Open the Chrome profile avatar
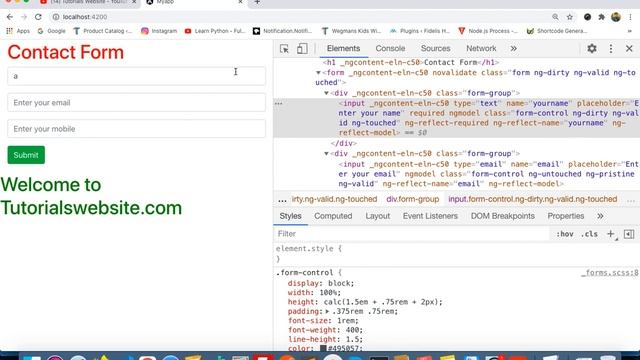 616,17
